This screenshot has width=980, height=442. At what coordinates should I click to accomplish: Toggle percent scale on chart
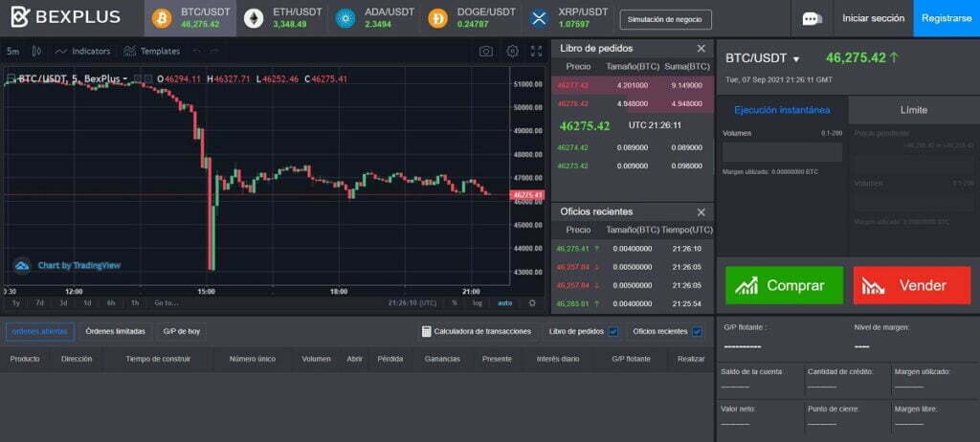point(455,303)
